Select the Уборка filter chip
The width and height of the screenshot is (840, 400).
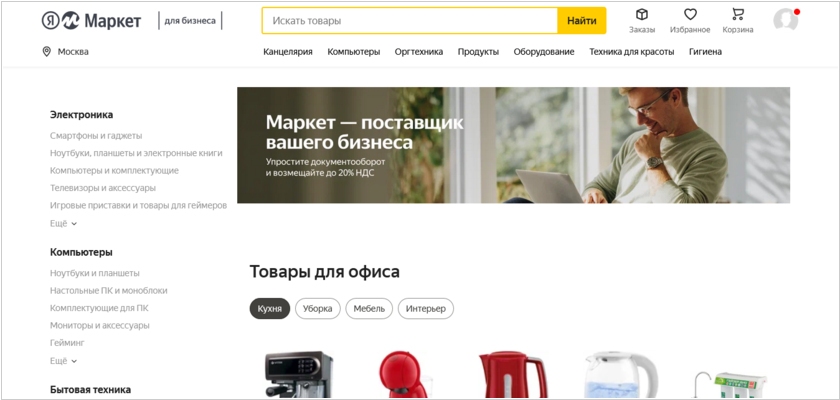318,308
